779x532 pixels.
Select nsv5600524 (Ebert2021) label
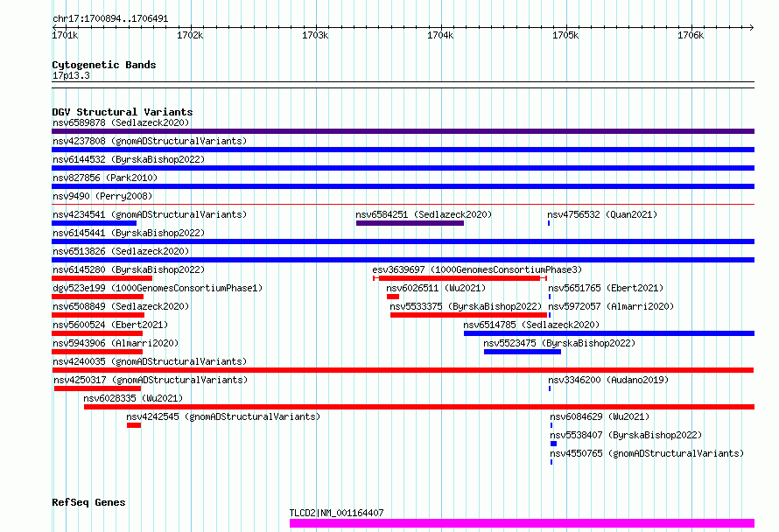[110, 325]
